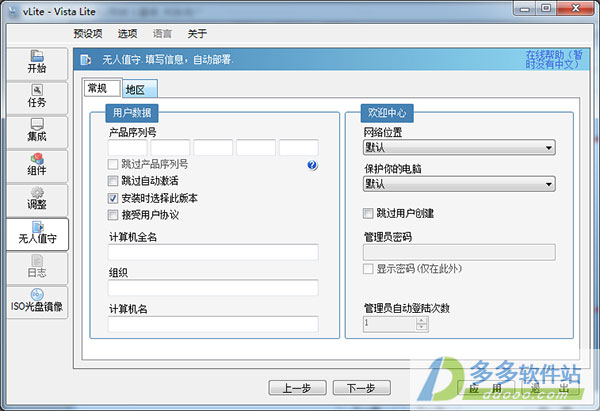Decrease 管理员自动登陆次数 with down arrow
Image resolution: width=600 pixels, height=411 pixels.
[421, 328]
